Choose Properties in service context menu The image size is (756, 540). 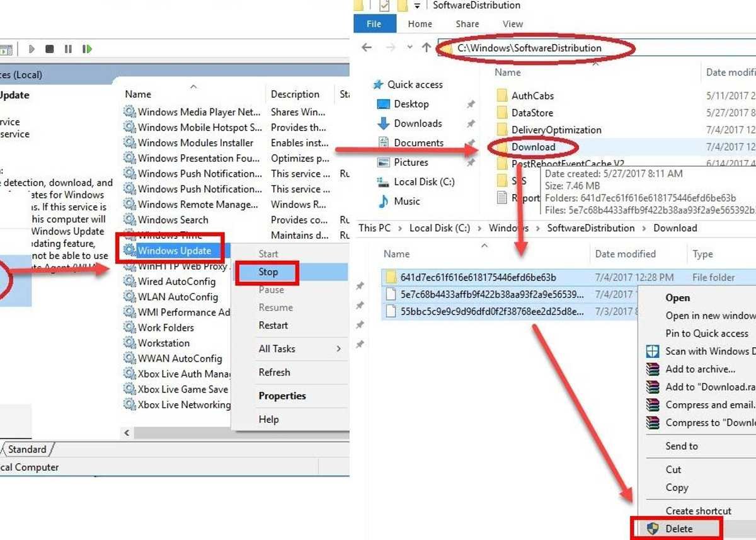click(x=282, y=396)
